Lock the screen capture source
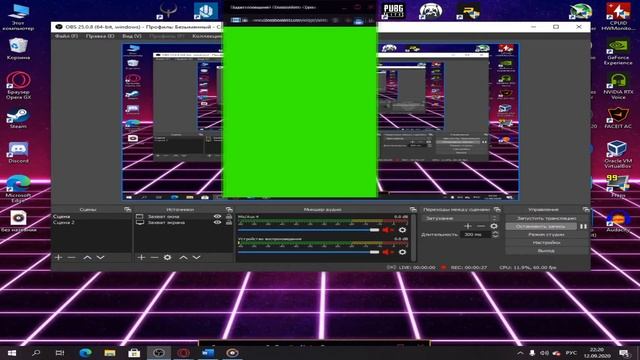Image resolution: width=640 pixels, height=360 pixels. click(x=229, y=222)
